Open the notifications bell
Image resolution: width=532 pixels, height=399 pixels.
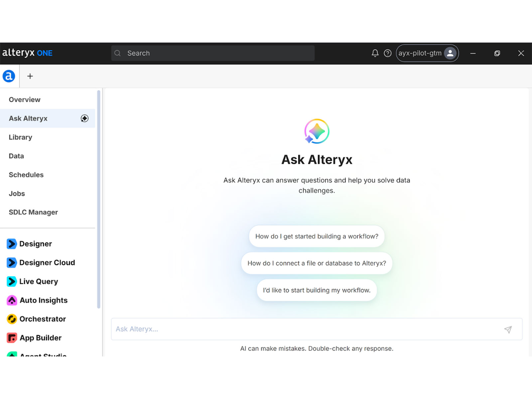tap(375, 53)
